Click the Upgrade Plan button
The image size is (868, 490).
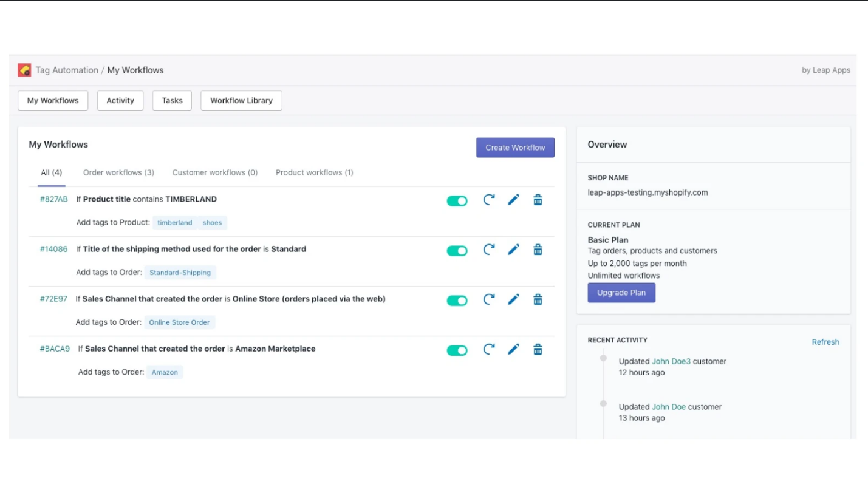pyautogui.click(x=621, y=293)
